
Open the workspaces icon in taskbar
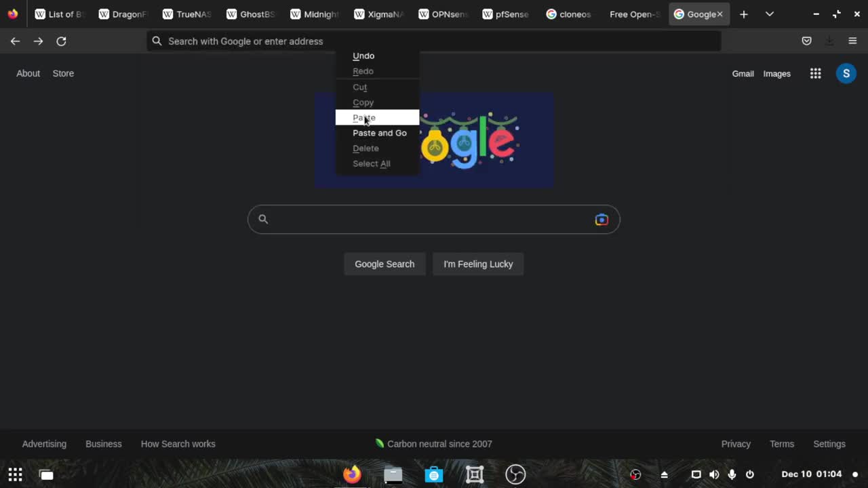tap(46, 474)
